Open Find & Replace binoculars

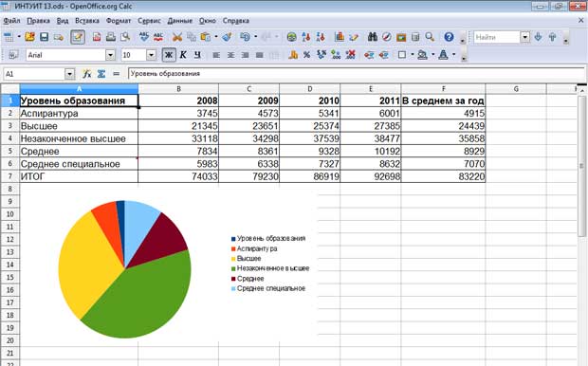[373, 37]
